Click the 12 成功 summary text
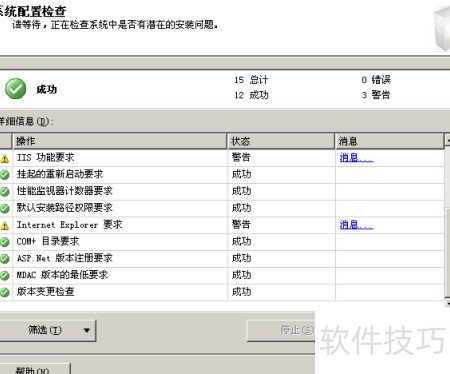This screenshot has height=374, width=450. click(251, 95)
